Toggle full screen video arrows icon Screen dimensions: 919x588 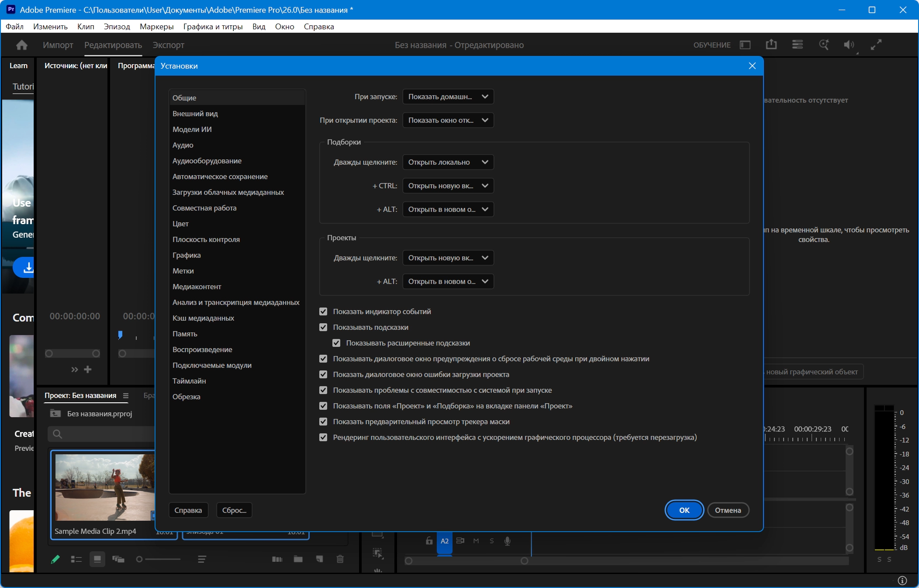click(x=876, y=45)
